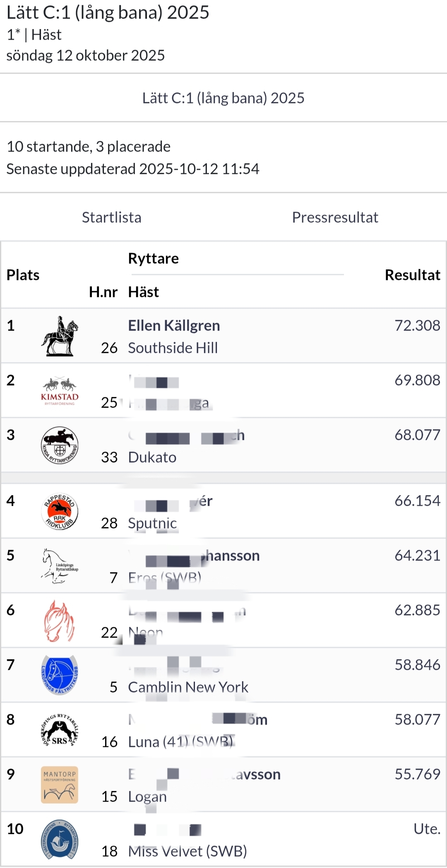
Task: Click horse Miss Velvet (SWB)
Action: tap(187, 851)
